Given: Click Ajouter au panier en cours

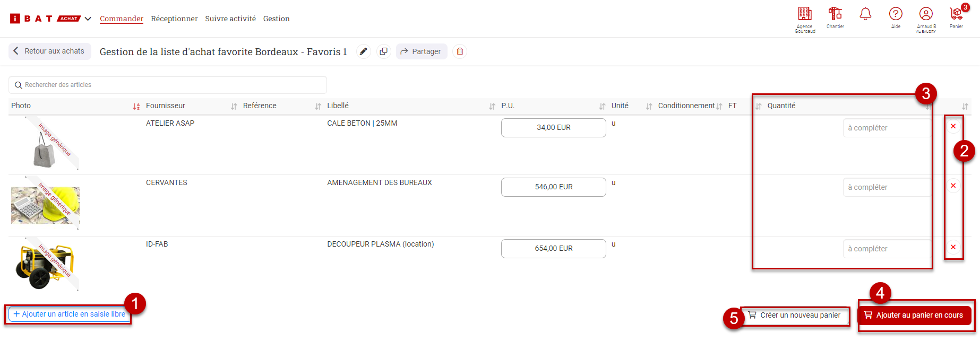Looking at the screenshot, I should (914, 315).
